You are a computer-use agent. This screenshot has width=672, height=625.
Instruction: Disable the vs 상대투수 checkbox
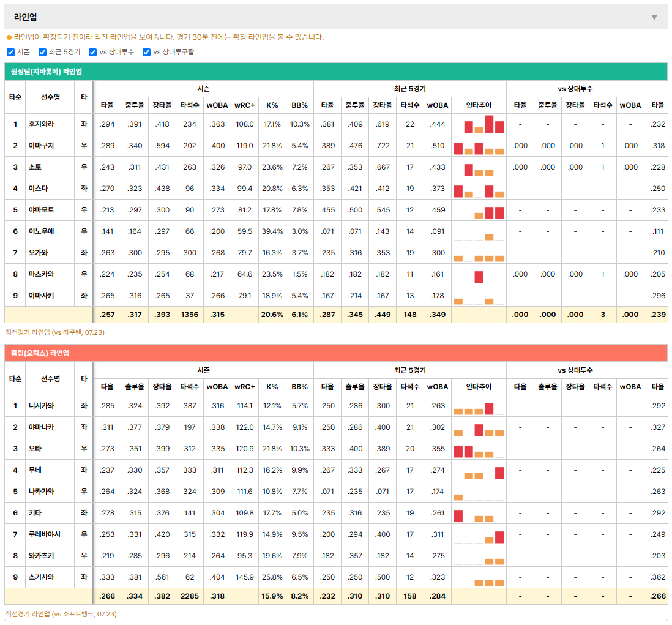(x=92, y=52)
